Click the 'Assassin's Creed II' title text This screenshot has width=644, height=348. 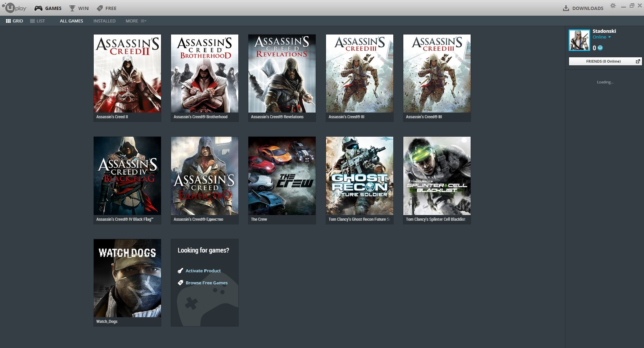point(112,117)
